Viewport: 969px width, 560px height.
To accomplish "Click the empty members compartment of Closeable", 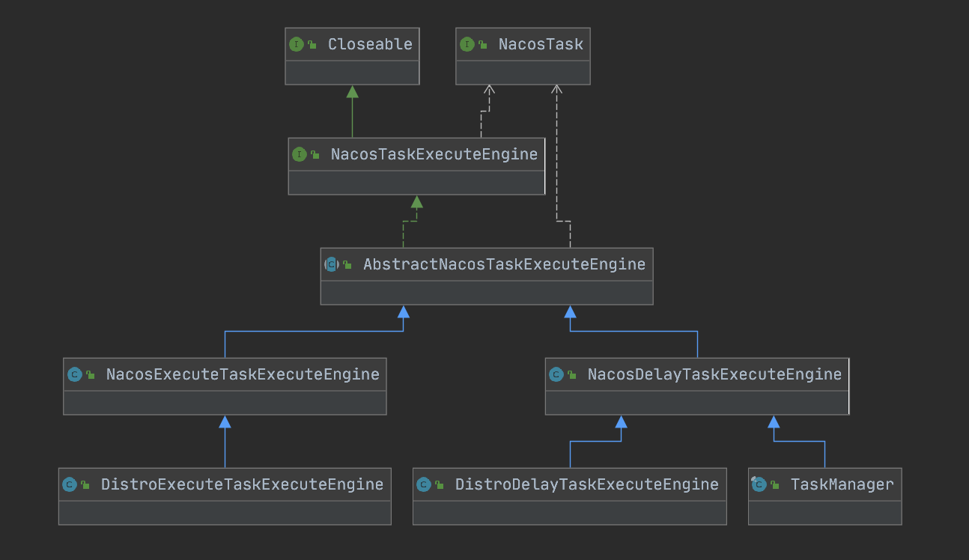I will pos(352,73).
